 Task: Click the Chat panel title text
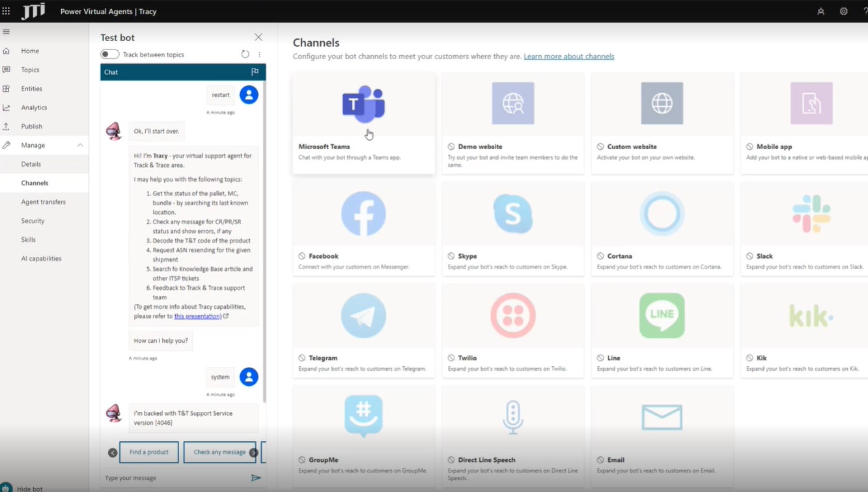click(x=111, y=72)
